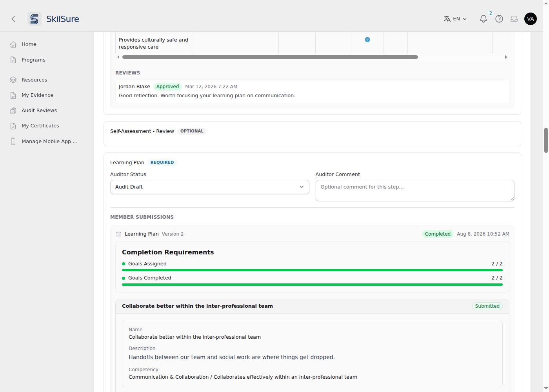Click the Goals Assigned progress bar
549x392 pixels.
(312, 270)
